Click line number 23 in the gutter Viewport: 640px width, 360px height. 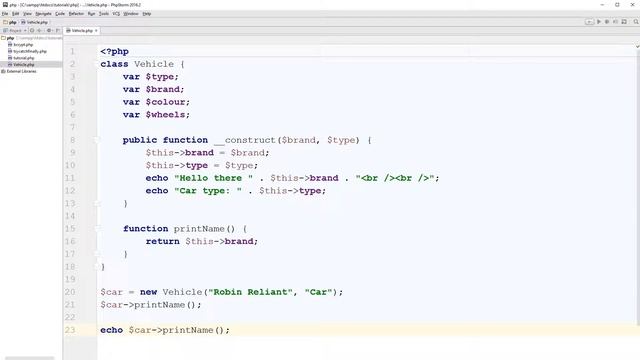[70, 330]
